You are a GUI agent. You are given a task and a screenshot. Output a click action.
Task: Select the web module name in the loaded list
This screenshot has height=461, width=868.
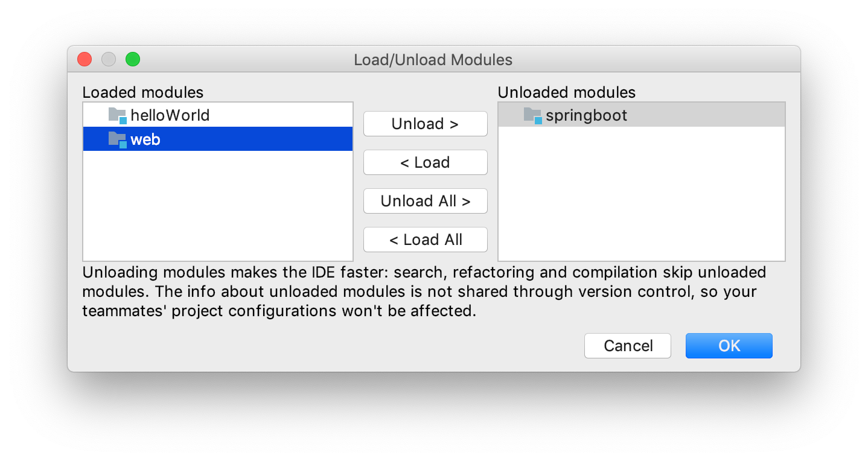click(145, 139)
